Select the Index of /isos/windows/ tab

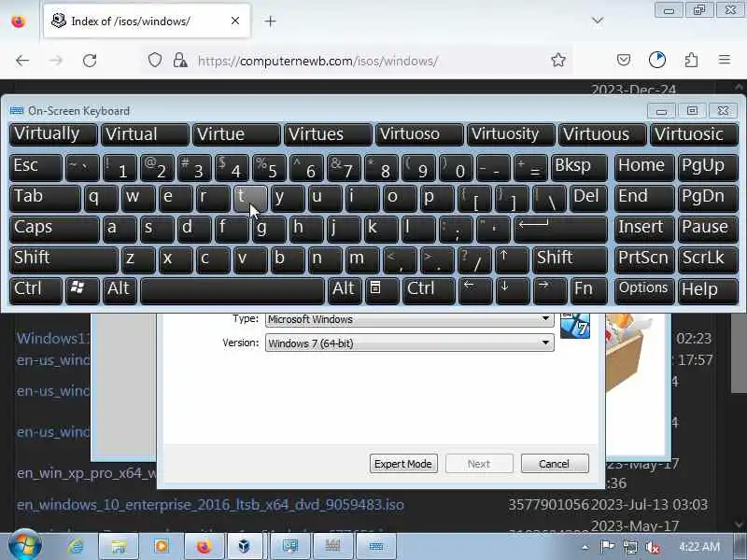(x=147, y=21)
